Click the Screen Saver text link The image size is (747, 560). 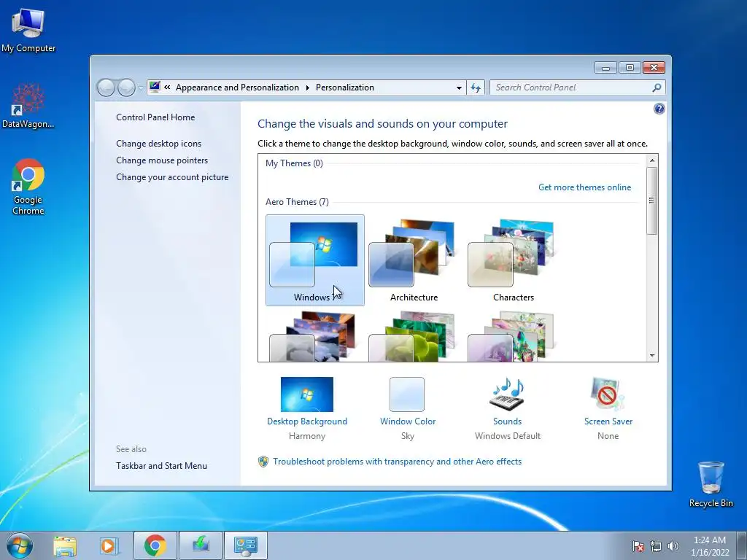tap(608, 421)
